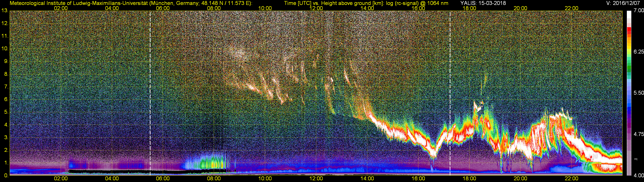Select the 0. km height axis label
The height and width of the screenshot is (182, 644).
[x=6, y=176]
